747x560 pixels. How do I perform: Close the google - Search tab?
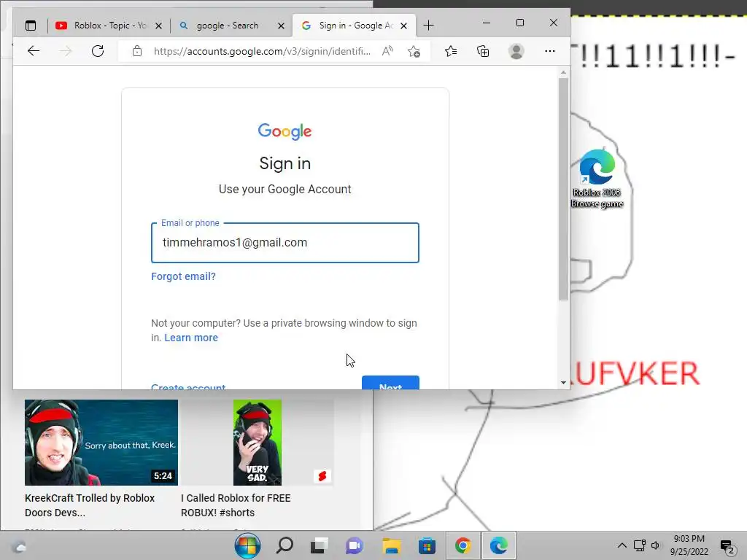[281, 26]
